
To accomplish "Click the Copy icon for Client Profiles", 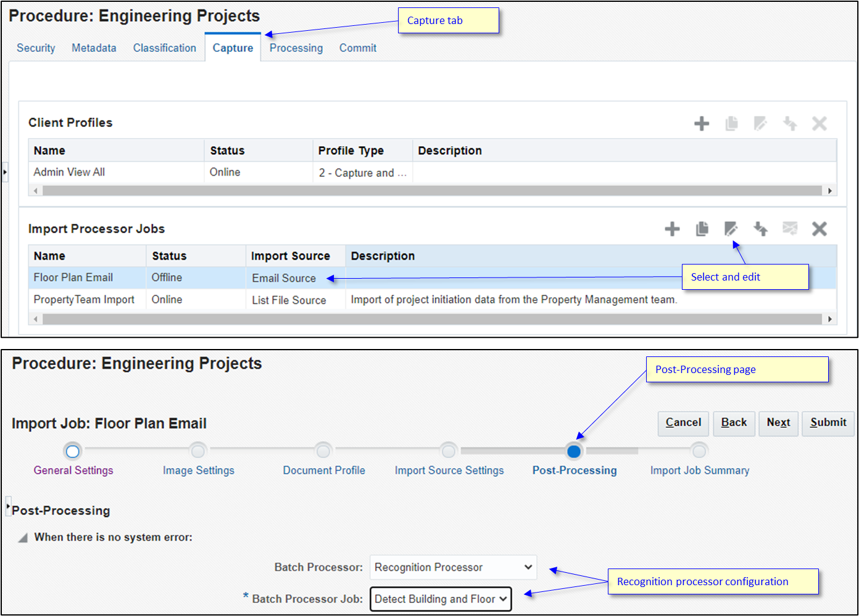I will [x=731, y=123].
